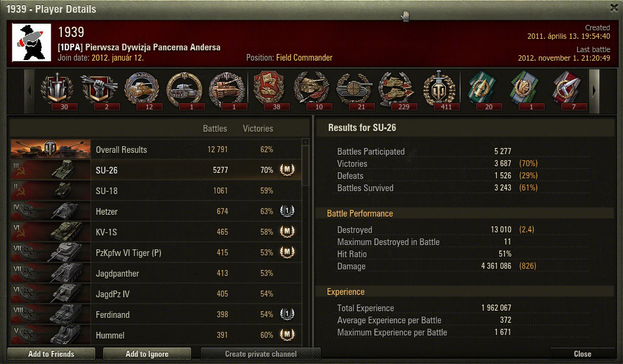Click the crossed axe medal with 7
Viewport: 623px width, 364px height.
567,90
